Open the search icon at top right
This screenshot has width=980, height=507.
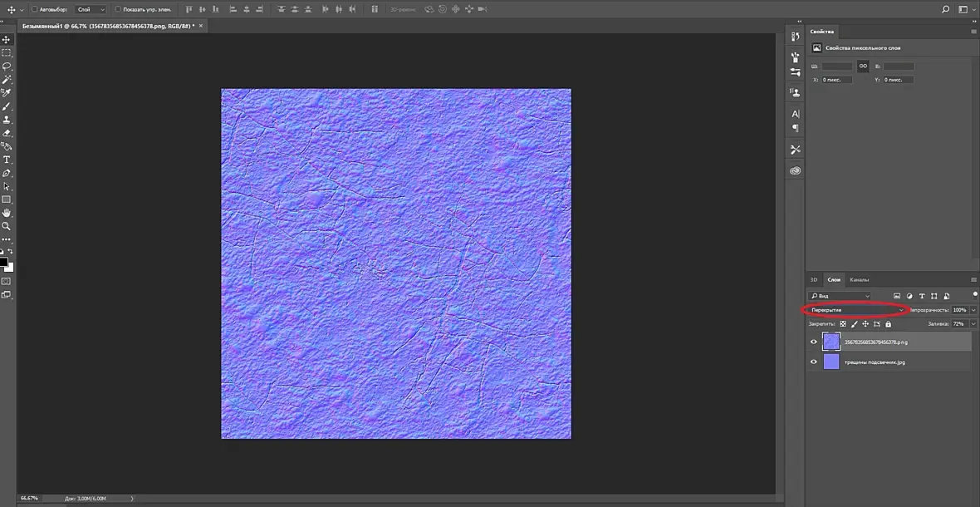point(946,9)
